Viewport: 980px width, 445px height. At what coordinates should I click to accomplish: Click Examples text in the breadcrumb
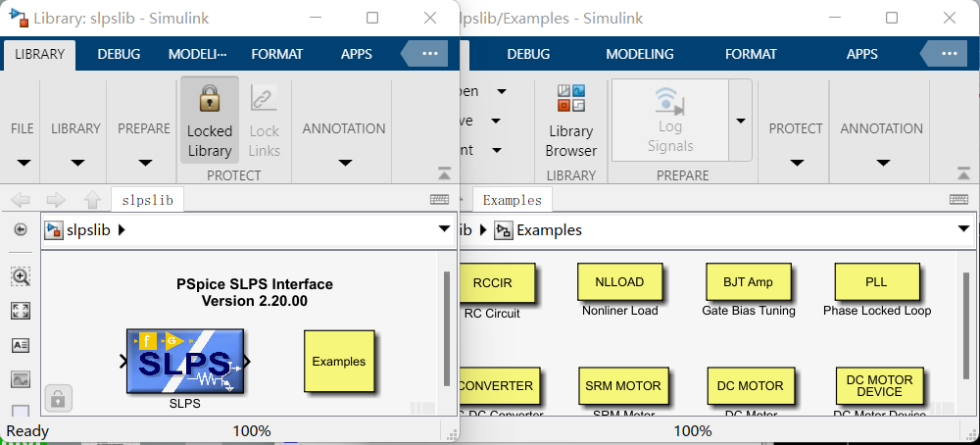(549, 230)
